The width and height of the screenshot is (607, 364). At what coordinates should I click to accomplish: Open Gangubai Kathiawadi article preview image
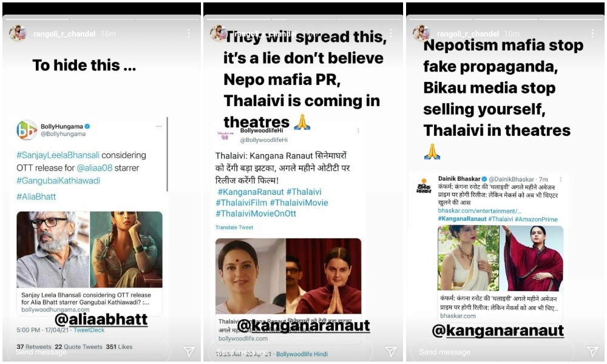(x=89, y=249)
